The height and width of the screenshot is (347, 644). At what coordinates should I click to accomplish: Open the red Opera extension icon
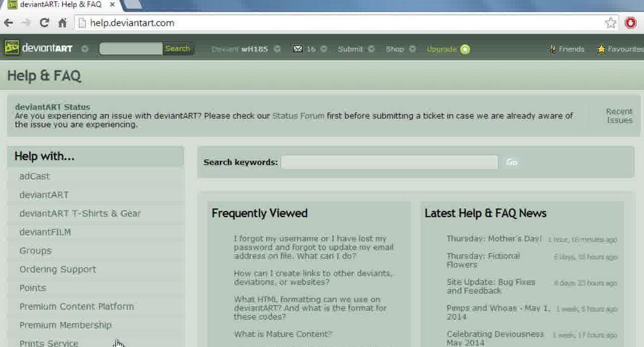631,22
